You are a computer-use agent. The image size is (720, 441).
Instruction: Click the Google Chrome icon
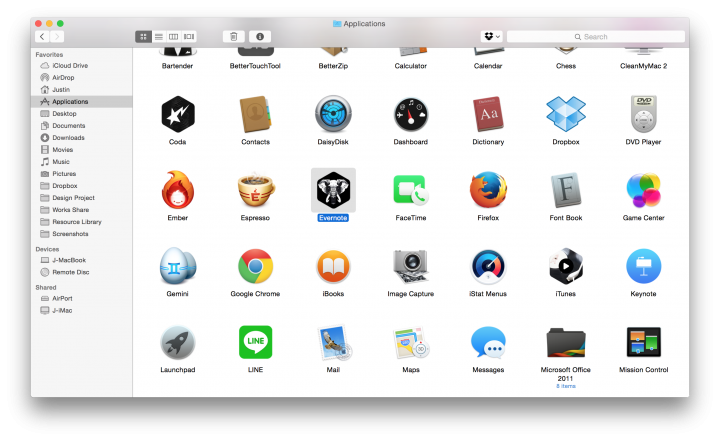pyautogui.click(x=255, y=266)
